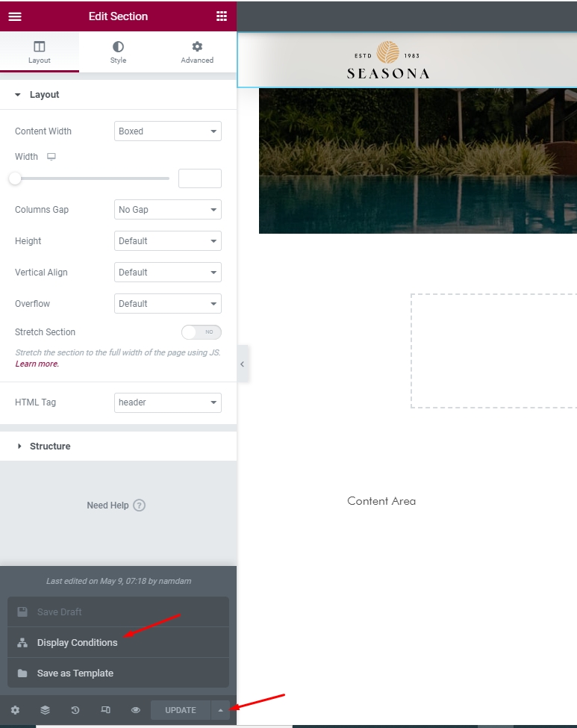577x728 pixels.
Task: Click the Width slider handle
Action: 15,178
